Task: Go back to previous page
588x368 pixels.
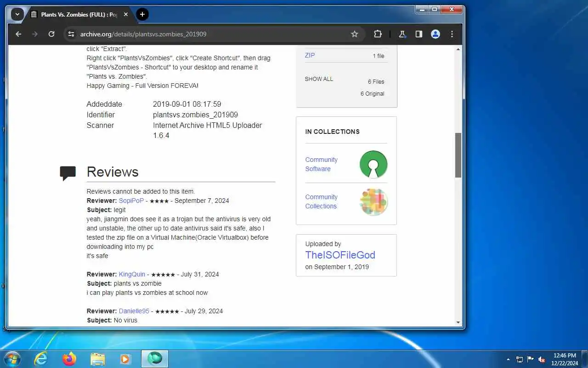Action: (18, 34)
